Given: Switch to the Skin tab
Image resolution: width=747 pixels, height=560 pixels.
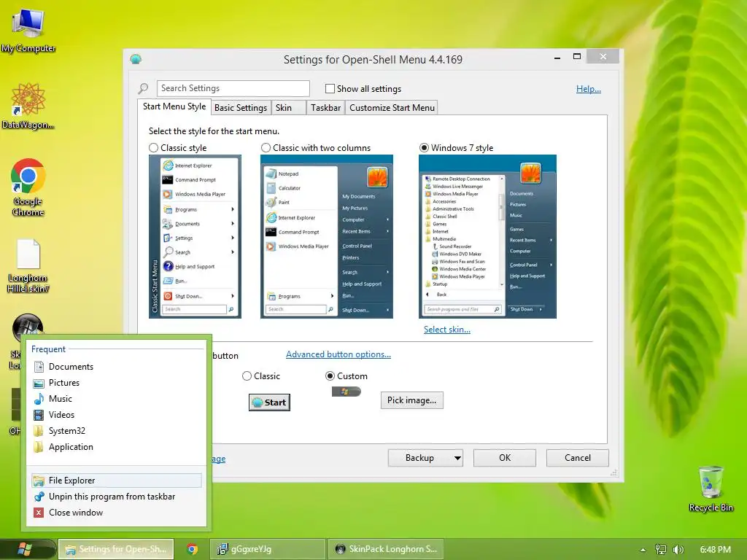Looking at the screenshot, I should 288,108.
